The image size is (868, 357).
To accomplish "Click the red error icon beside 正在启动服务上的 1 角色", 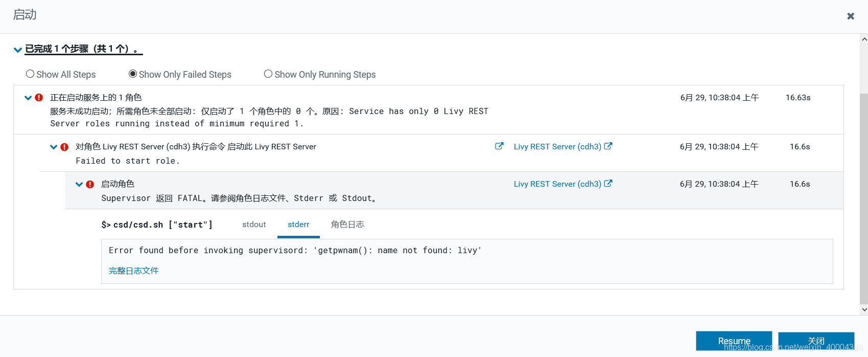I will [x=39, y=97].
